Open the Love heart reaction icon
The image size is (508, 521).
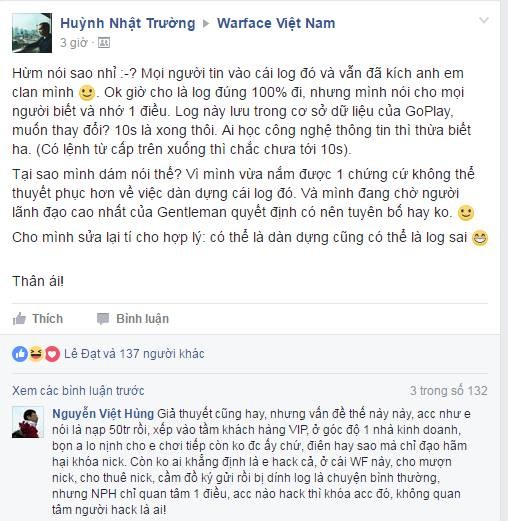coord(52,354)
